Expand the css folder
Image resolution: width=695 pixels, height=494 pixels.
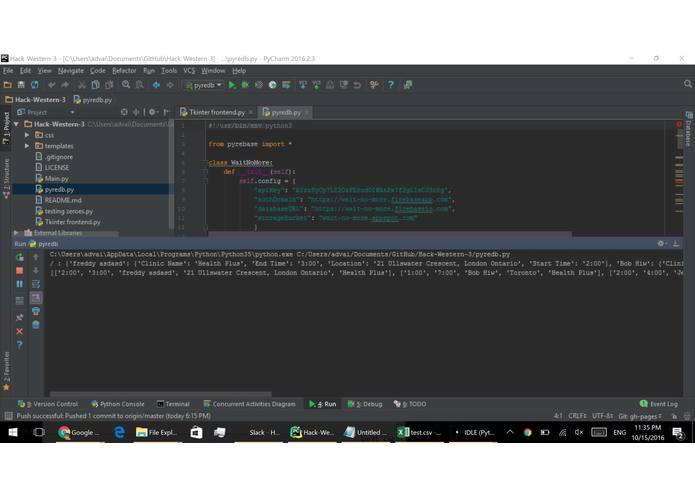(27, 135)
